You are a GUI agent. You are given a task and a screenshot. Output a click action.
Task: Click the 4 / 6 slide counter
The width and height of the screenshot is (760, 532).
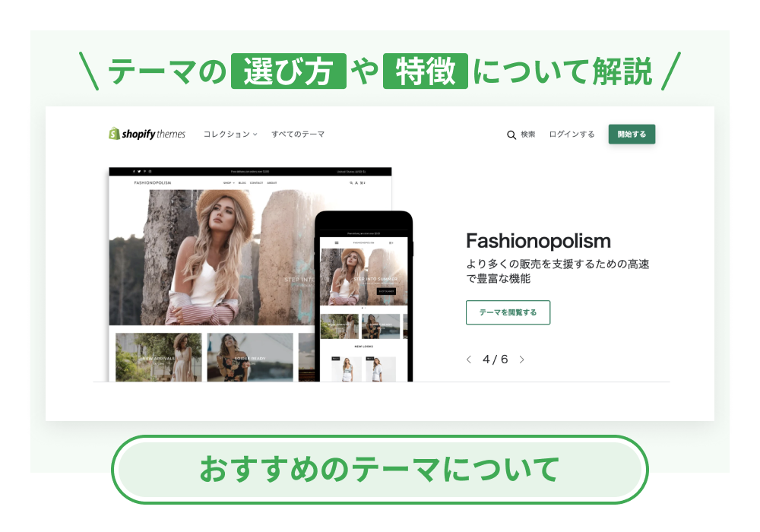tap(495, 359)
